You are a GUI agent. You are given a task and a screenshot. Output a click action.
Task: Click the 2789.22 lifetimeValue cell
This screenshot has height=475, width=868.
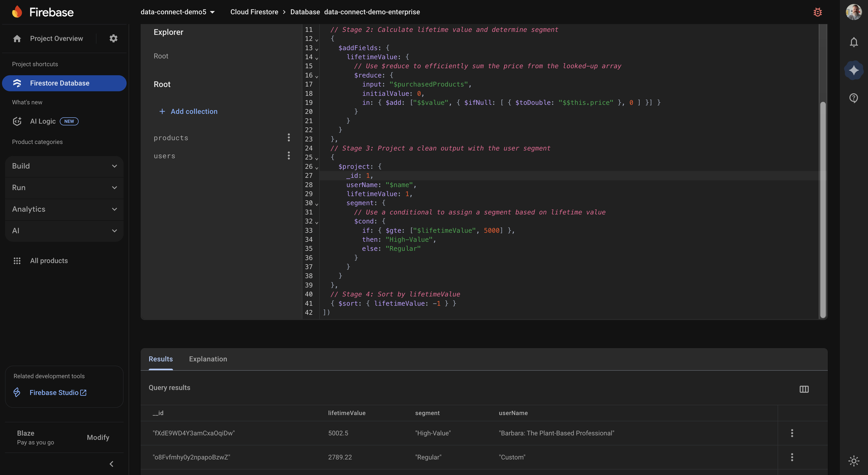pyautogui.click(x=340, y=457)
